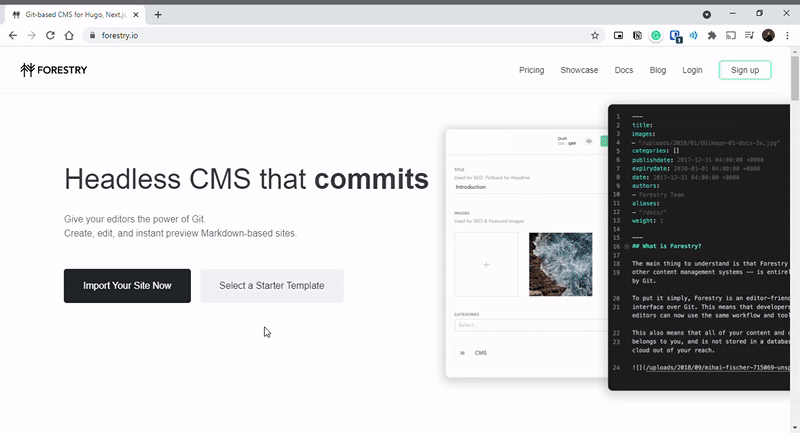Open the Pricing page
Viewport: 800px width, 433px height.
(532, 70)
